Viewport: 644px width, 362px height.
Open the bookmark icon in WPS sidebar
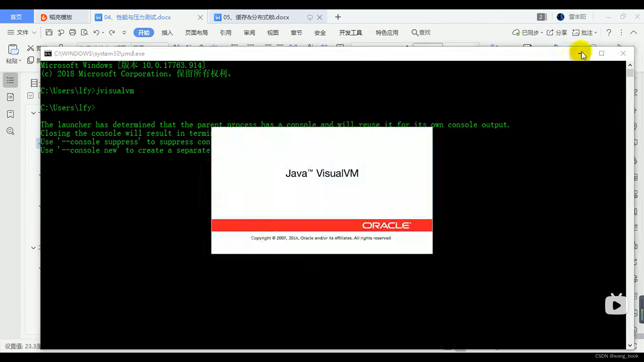(10, 114)
